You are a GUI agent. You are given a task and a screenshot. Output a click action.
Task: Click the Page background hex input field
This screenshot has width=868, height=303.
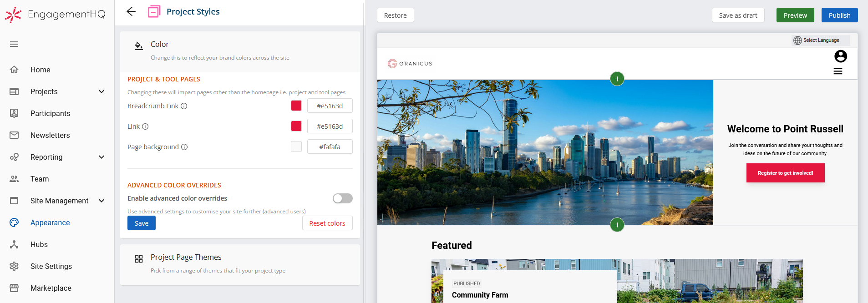click(330, 147)
